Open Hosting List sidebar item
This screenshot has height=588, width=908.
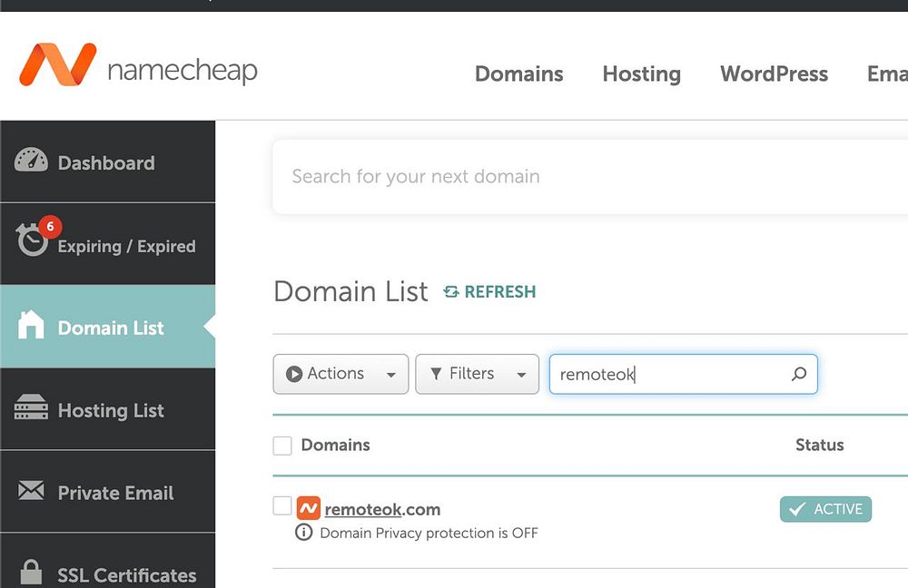coord(108,409)
